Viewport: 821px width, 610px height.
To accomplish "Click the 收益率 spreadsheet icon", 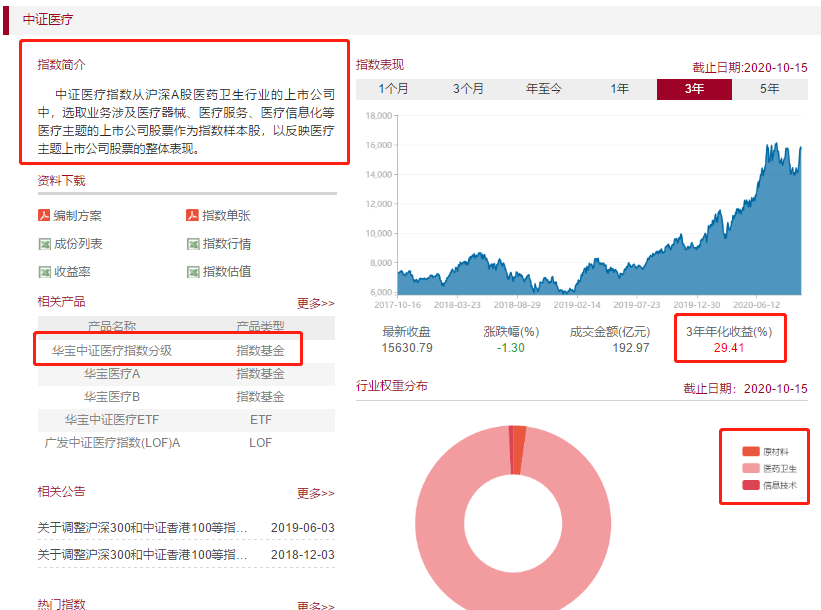I will 45,272.
